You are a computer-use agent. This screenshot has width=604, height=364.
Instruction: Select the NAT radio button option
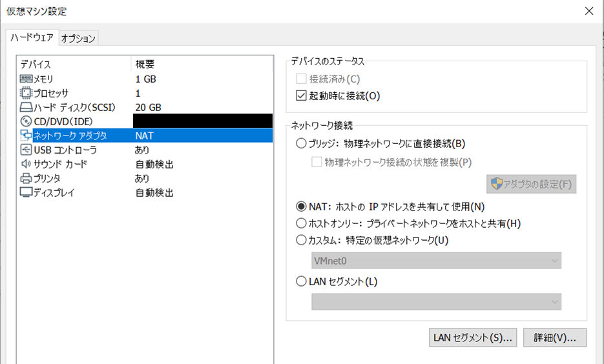pos(301,207)
